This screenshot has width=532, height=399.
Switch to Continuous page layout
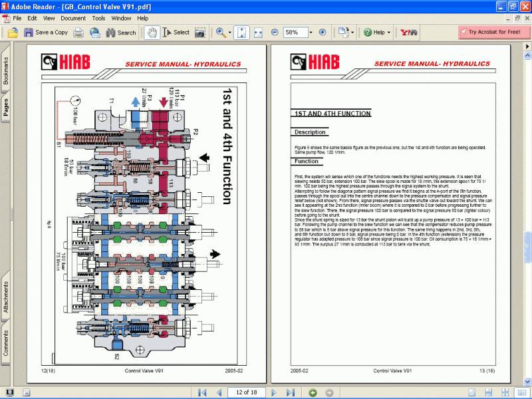click(x=489, y=392)
